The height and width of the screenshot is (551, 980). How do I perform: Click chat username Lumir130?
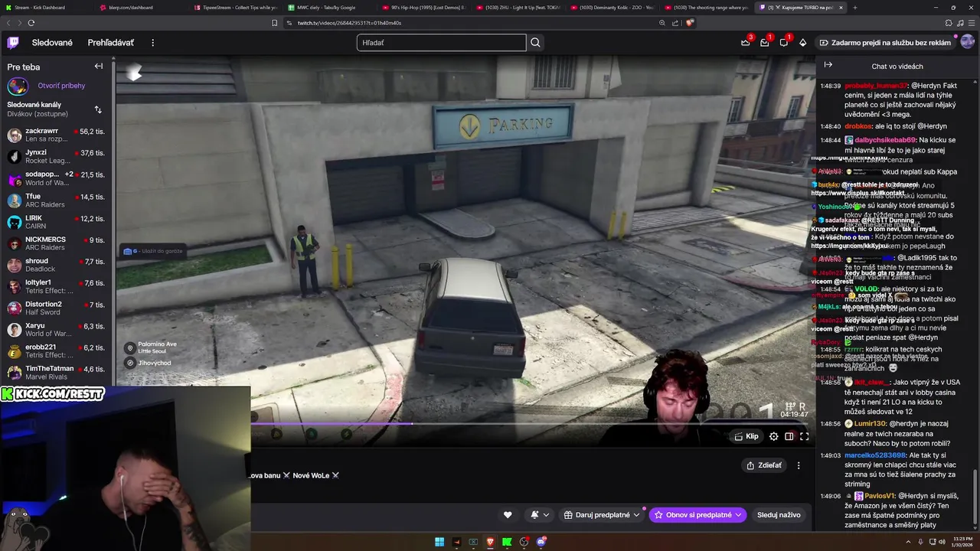pos(871,424)
